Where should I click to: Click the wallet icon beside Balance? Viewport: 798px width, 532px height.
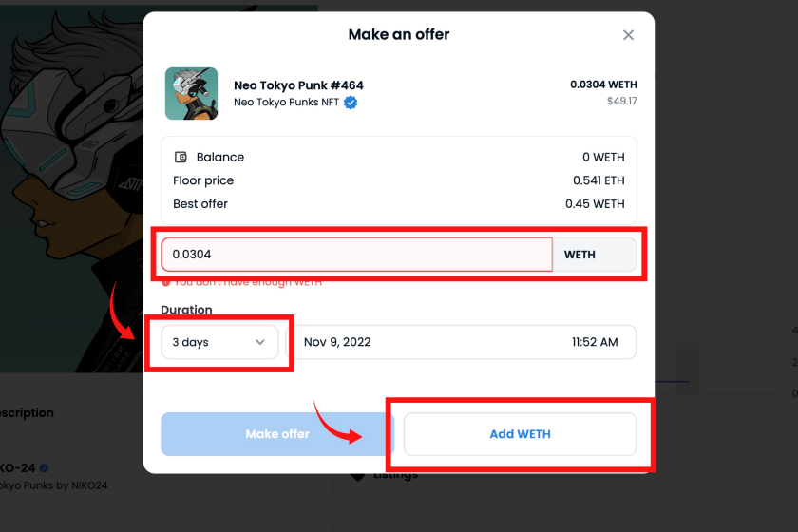tap(180, 157)
